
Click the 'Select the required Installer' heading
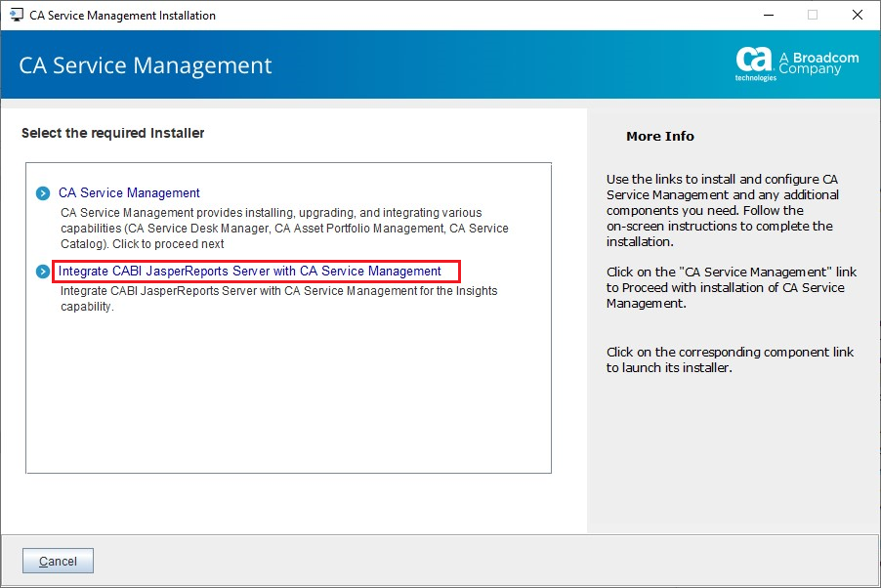(113, 133)
